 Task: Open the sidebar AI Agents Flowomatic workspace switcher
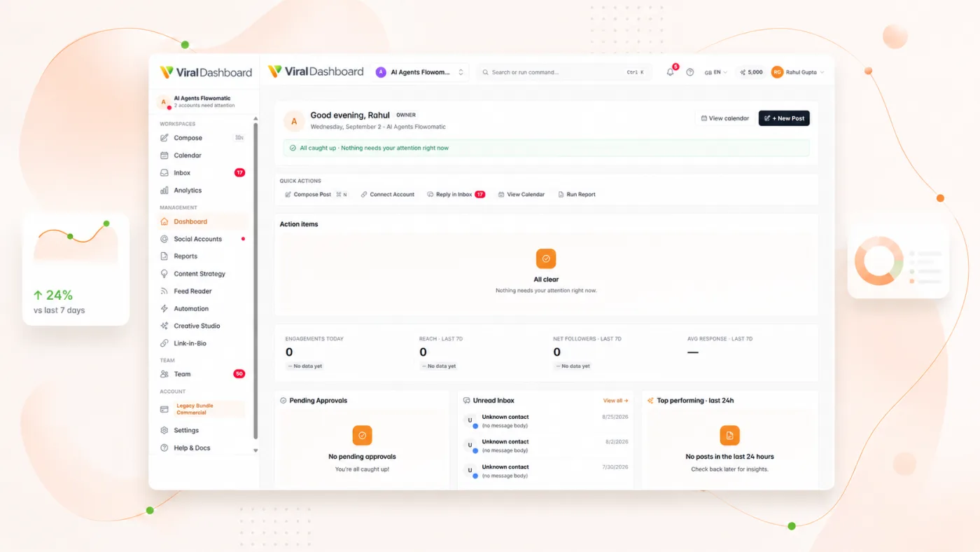204,102
